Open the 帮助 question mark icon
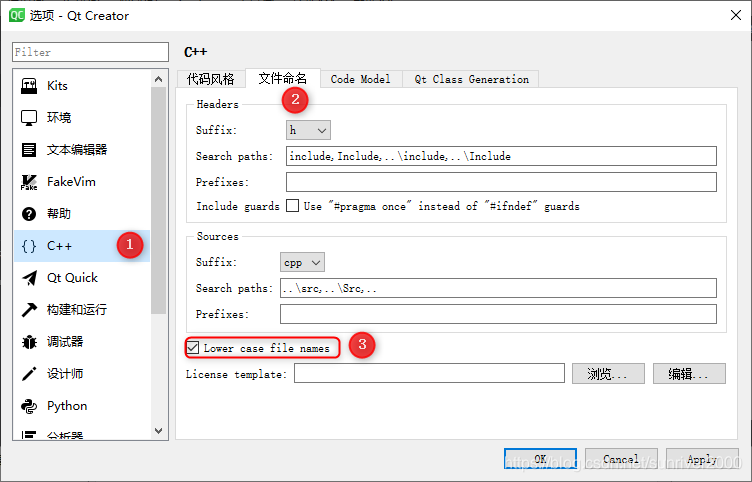The image size is (752, 482). tap(29, 214)
